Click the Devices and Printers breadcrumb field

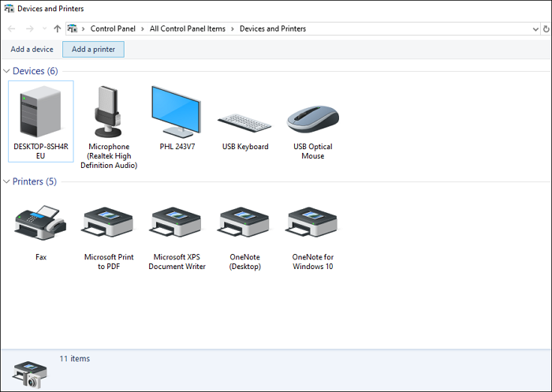click(x=273, y=29)
